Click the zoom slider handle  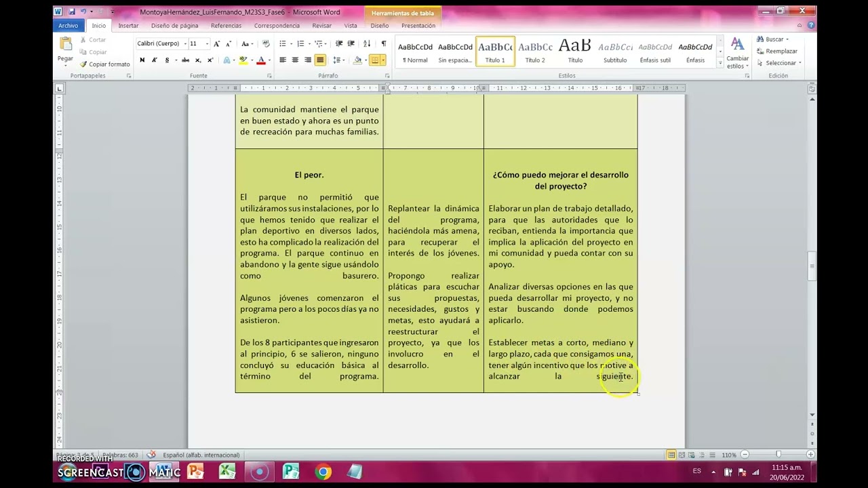(x=778, y=455)
